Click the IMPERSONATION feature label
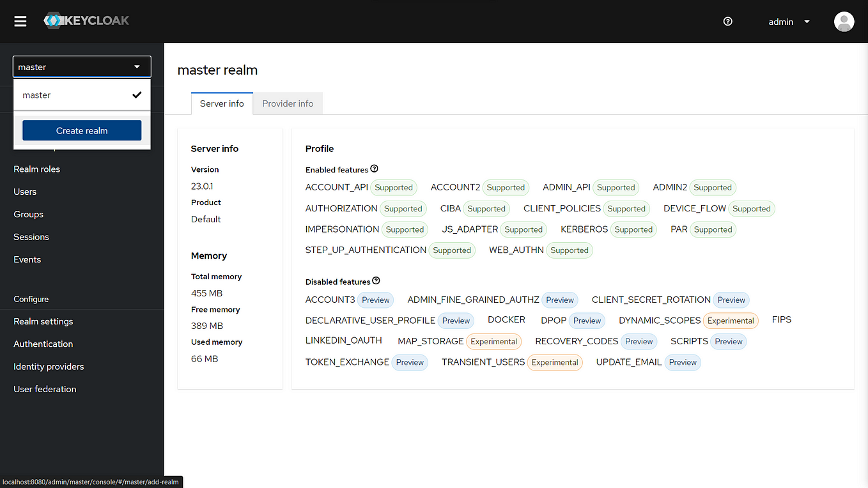 point(343,229)
